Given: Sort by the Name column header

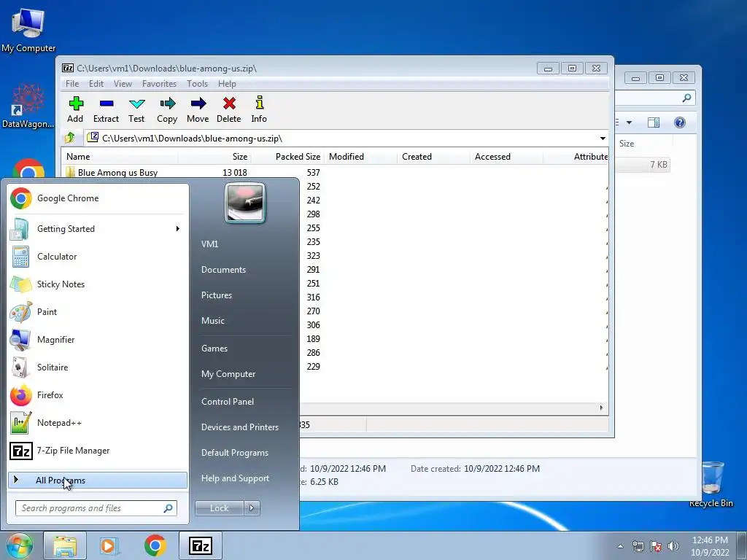Looking at the screenshot, I should tap(120, 156).
